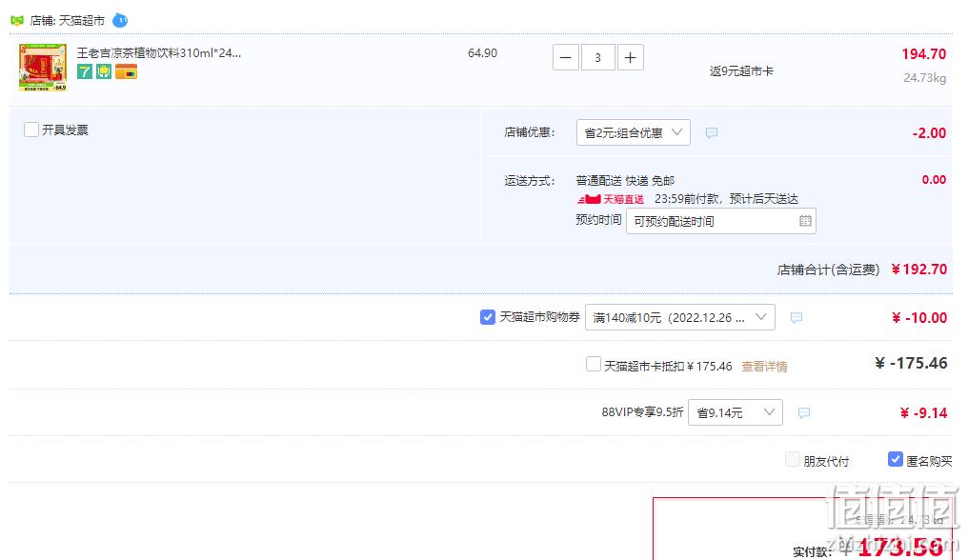Viewport: 968px width, 560px height.
Task: Click the orange credit card icon
Action: (x=126, y=71)
